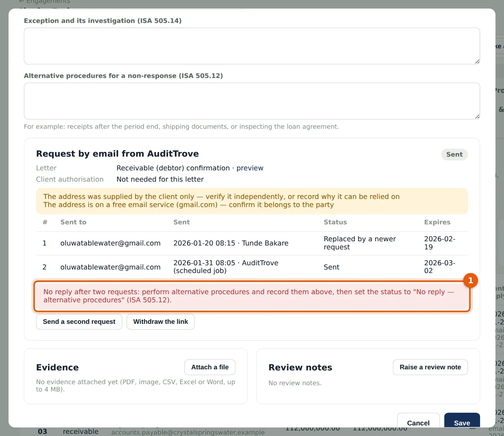Click Send a second request button
Viewport: 504px width, 436px height.
[79, 322]
